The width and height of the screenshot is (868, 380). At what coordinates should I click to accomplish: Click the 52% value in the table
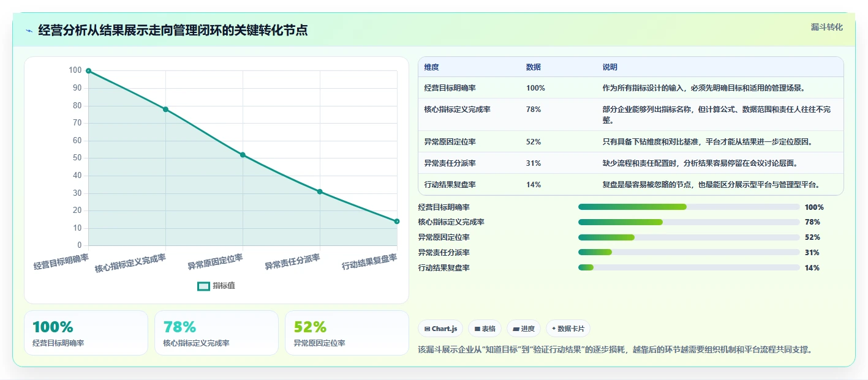coord(534,142)
